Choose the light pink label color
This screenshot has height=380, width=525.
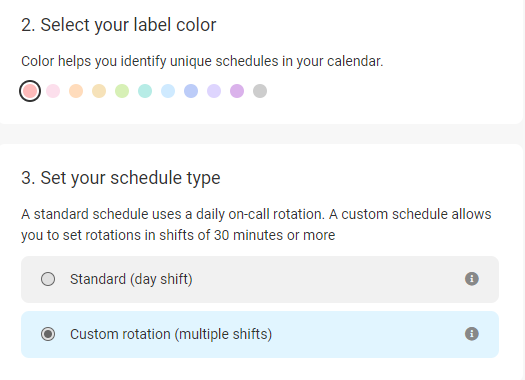pyautogui.click(x=53, y=91)
